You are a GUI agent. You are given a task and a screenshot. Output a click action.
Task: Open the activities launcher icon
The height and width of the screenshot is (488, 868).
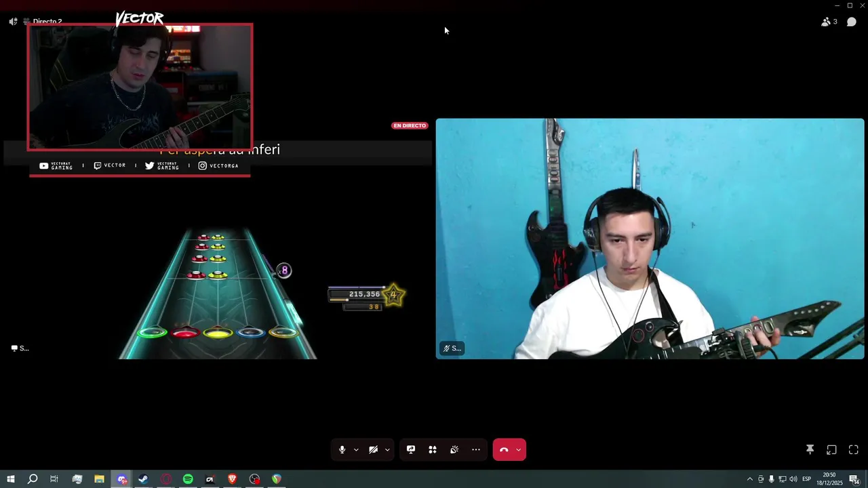point(433,449)
